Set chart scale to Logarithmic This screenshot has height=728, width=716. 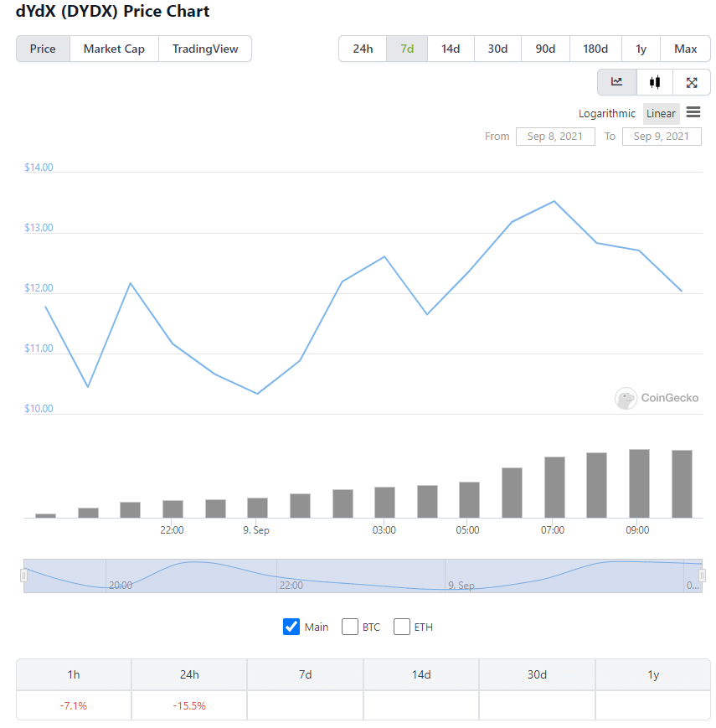click(x=606, y=114)
